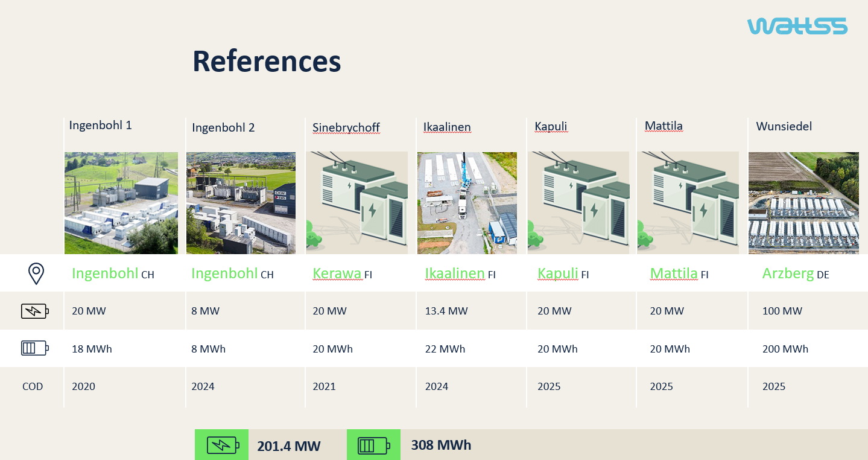Select the 308 MWh total value
Image resolution: width=868 pixels, height=460 pixels.
point(441,446)
